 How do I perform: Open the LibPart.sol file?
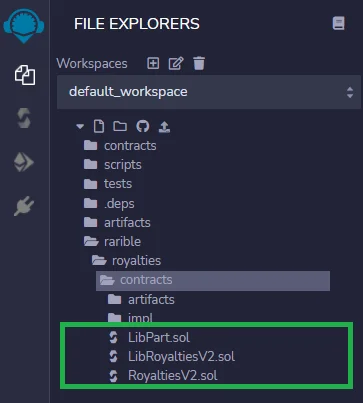[159, 338]
